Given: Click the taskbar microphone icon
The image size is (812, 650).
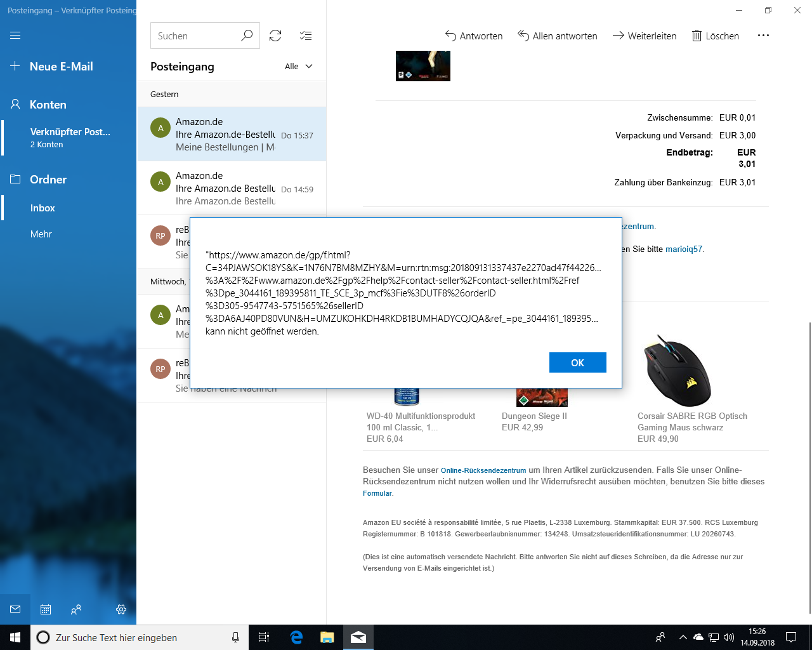Looking at the screenshot, I should [x=235, y=637].
